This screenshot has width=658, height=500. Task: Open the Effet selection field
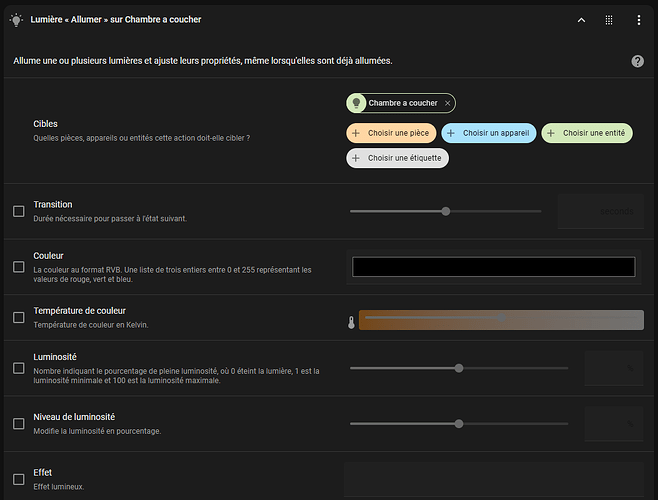[494, 479]
